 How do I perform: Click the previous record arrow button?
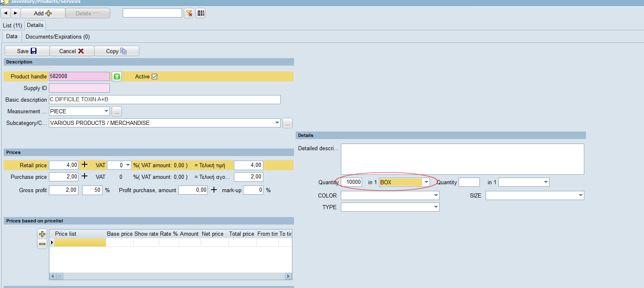(6, 13)
